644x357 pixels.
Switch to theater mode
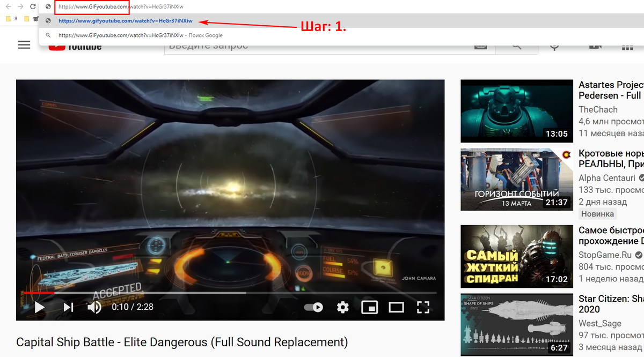point(397,307)
